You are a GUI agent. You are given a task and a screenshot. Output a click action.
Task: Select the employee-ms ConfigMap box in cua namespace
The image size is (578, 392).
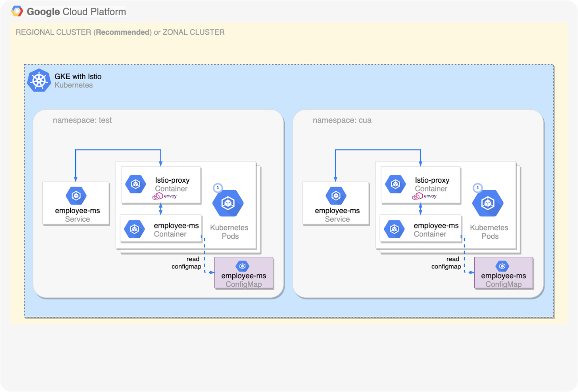pos(503,273)
